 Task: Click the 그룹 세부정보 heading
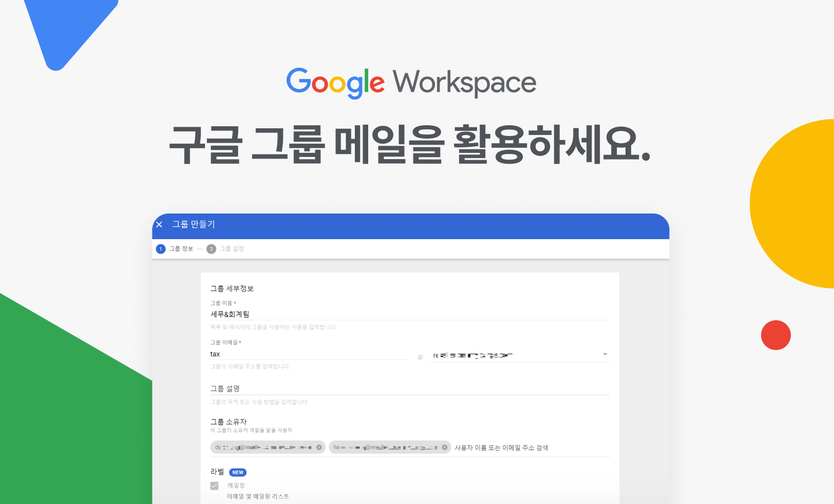232,288
